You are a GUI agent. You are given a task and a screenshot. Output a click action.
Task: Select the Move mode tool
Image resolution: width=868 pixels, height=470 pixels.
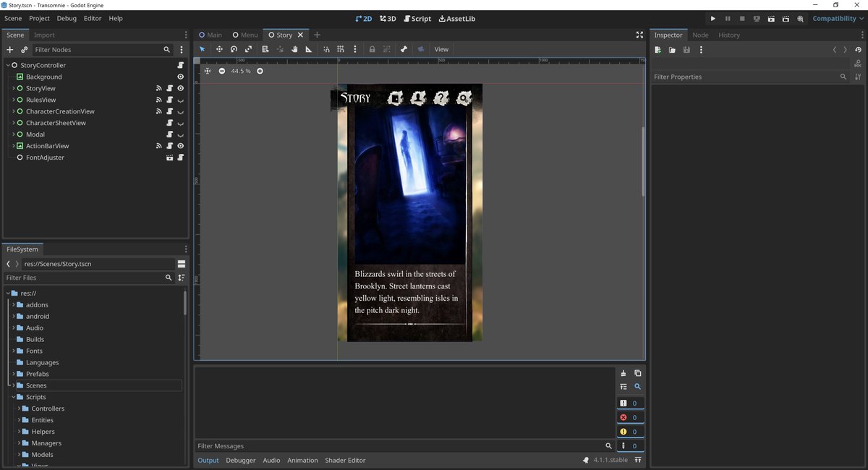pos(218,49)
